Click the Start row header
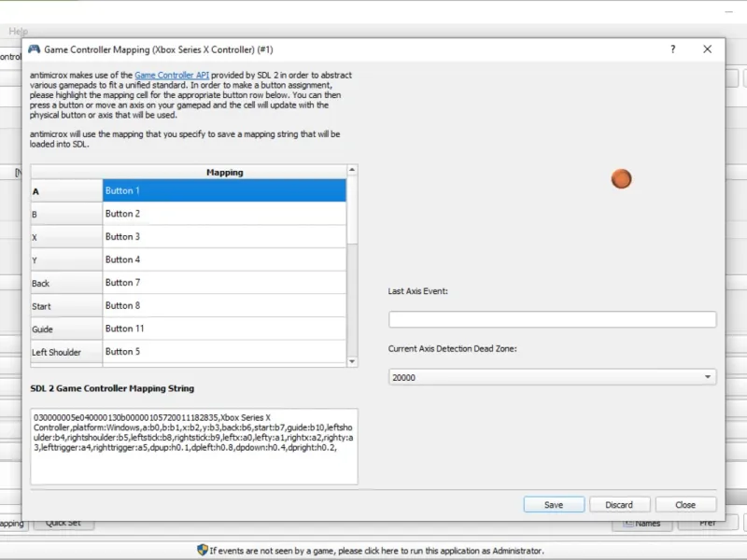747x560 pixels. pyautogui.click(x=66, y=306)
